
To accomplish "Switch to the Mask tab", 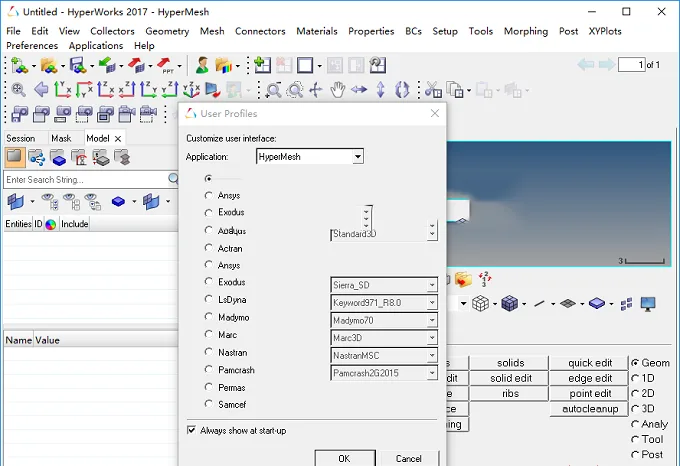I will (x=61, y=138).
